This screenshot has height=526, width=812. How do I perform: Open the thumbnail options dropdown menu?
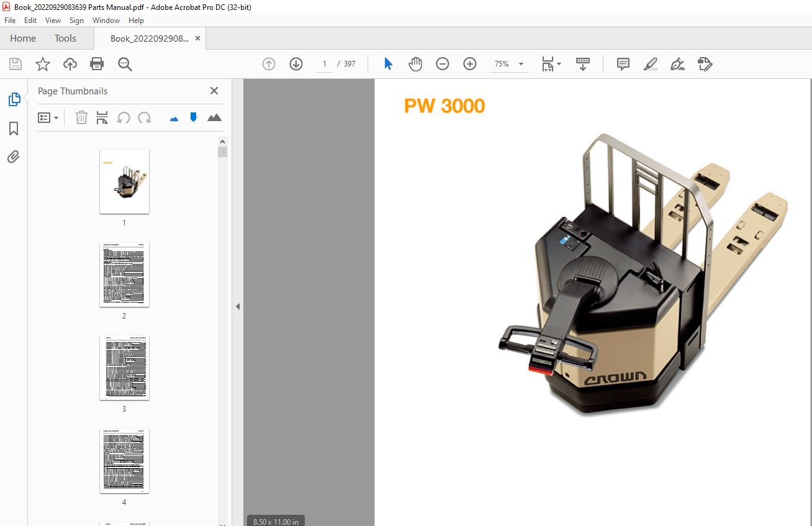(48, 117)
